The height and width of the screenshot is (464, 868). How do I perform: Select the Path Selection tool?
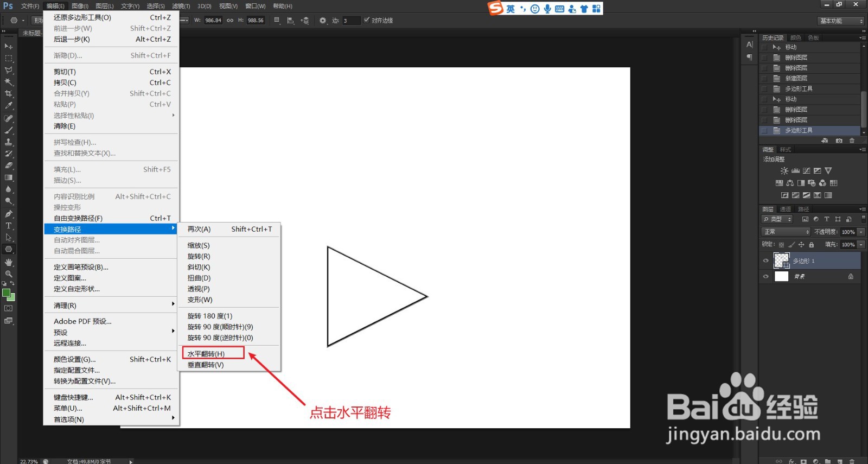tap(9, 238)
